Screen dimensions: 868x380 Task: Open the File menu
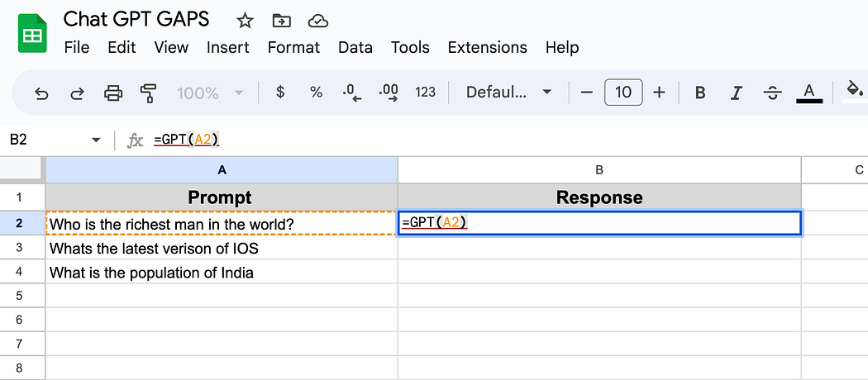coord(76,48)
